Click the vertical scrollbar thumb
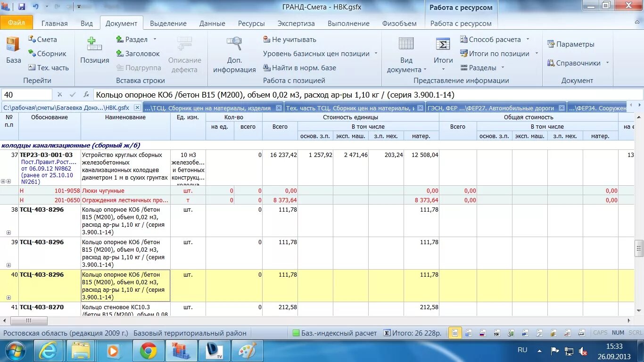Viewport: 644px width, 362px height. (x=639, y=248)
